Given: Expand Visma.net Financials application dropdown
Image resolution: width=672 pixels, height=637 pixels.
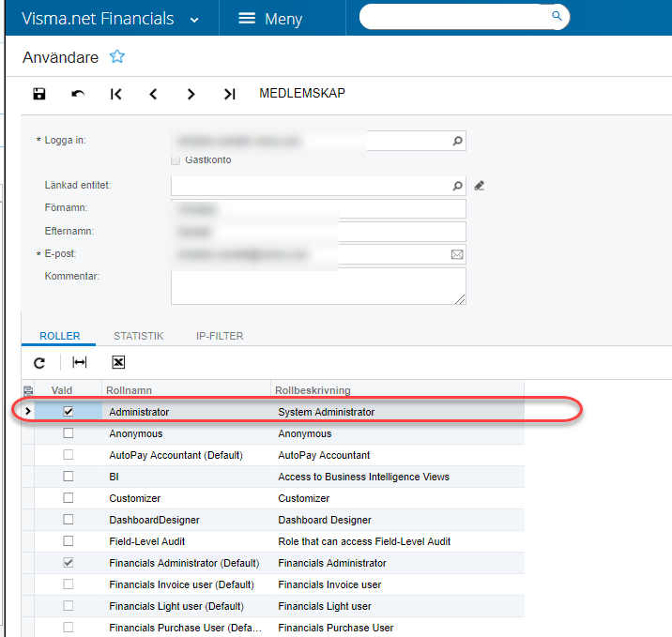Looking at the screenshot, I should tap(194, 20).
